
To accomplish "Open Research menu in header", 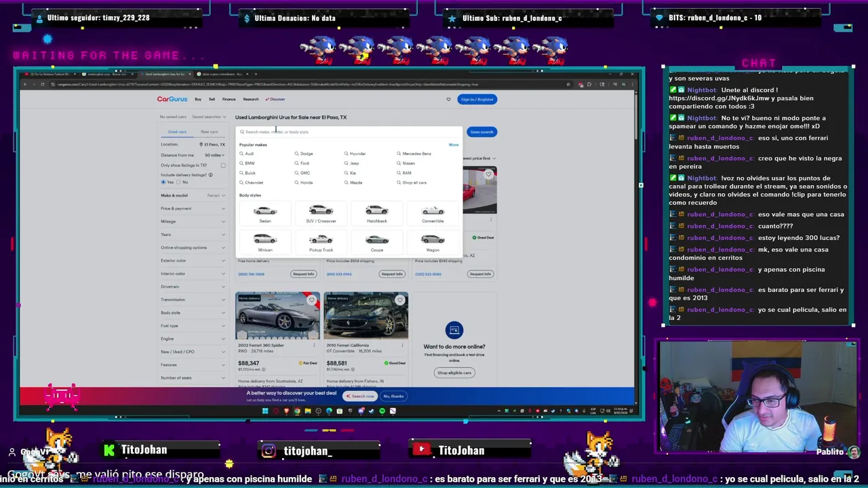I will 251,100.
